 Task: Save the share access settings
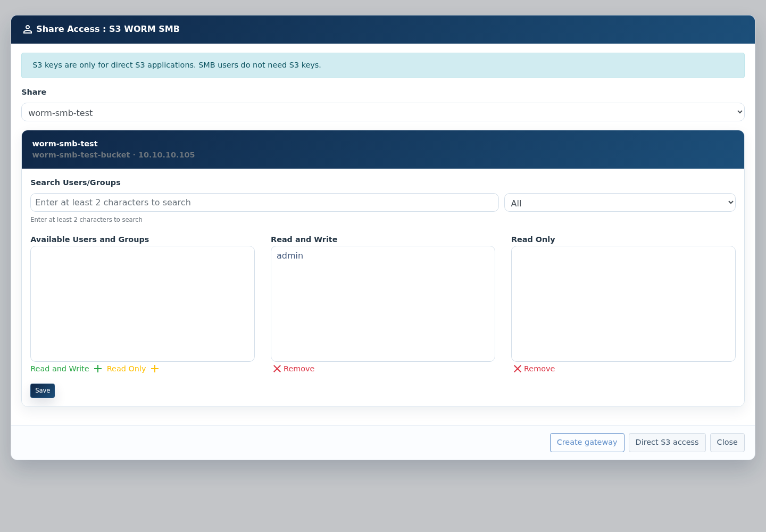click(x=43, y=390)
